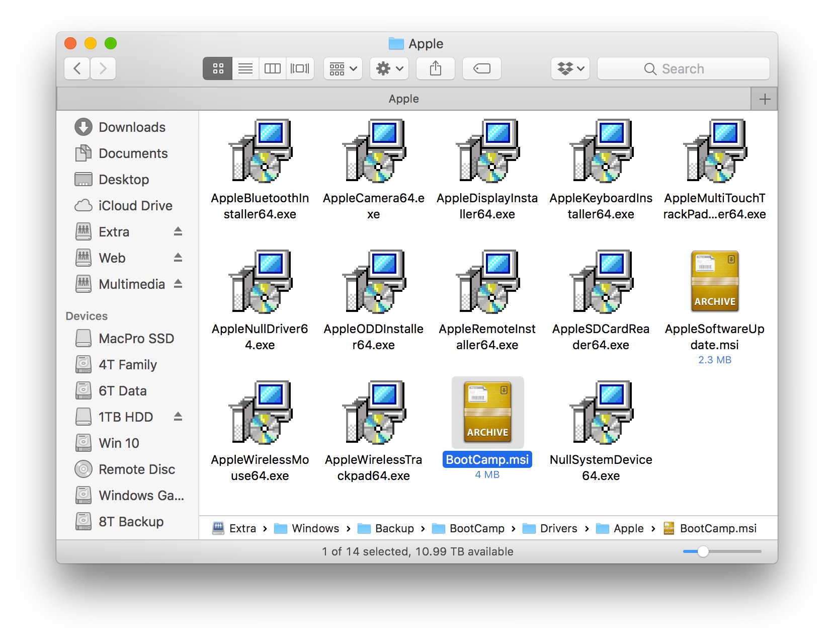The height and width of the screenshot is (644, 834).
Task: Eject the Multimedia volume
Action: click(x=178, y=284)
